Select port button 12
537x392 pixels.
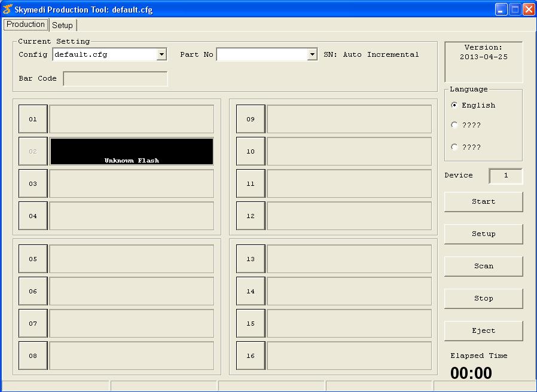point(251,216)
